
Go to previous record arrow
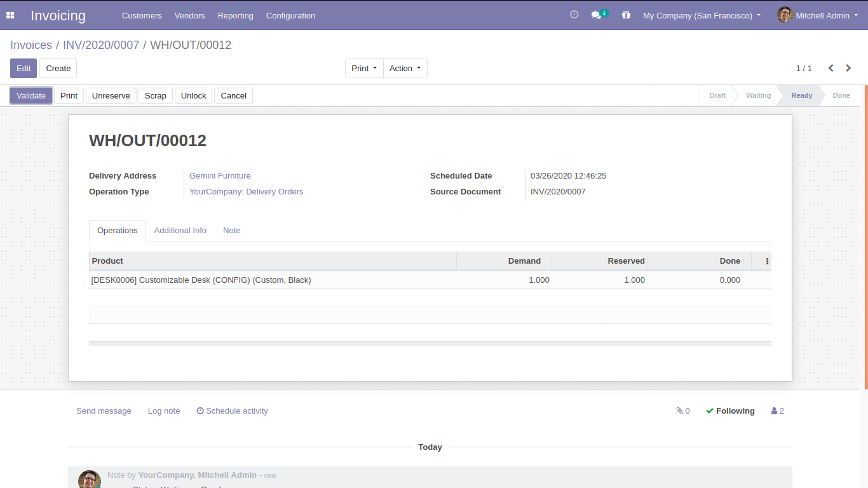tap(831, 68)
